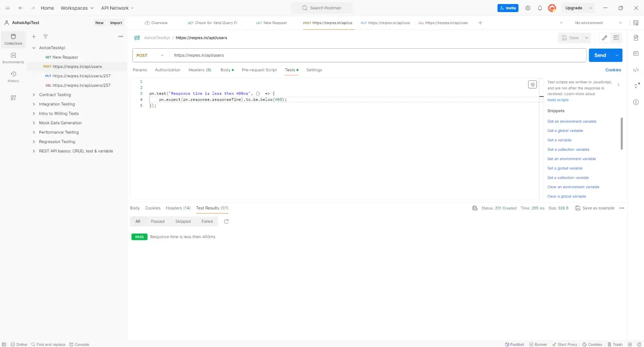Switch to the Params tab

tap(140, 70)
